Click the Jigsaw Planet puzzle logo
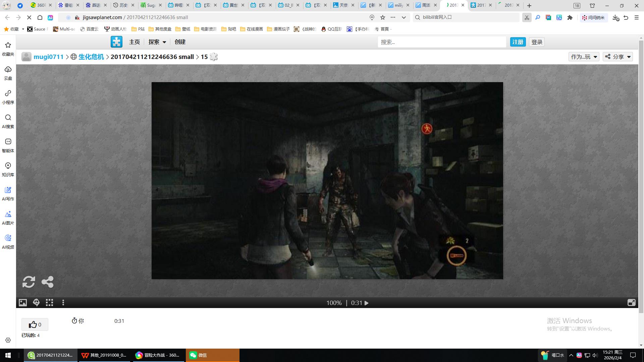Viewport: 644px width, 362px height. click(116, 42)
